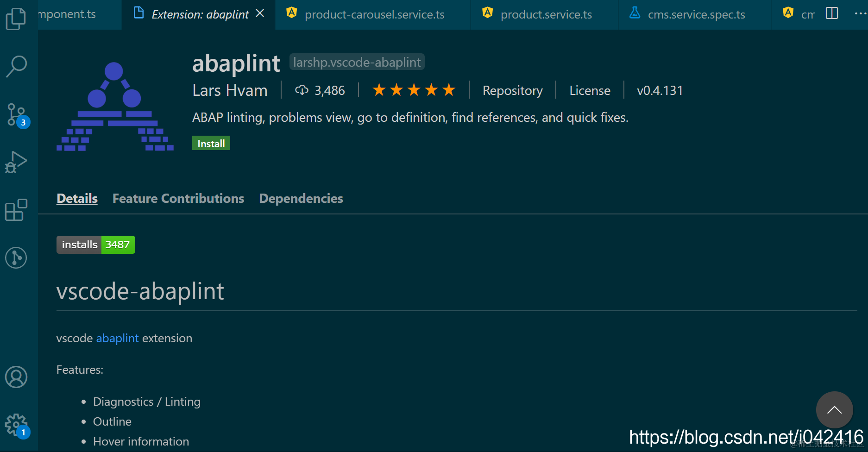Open the Feature Contributions tab

178,198
